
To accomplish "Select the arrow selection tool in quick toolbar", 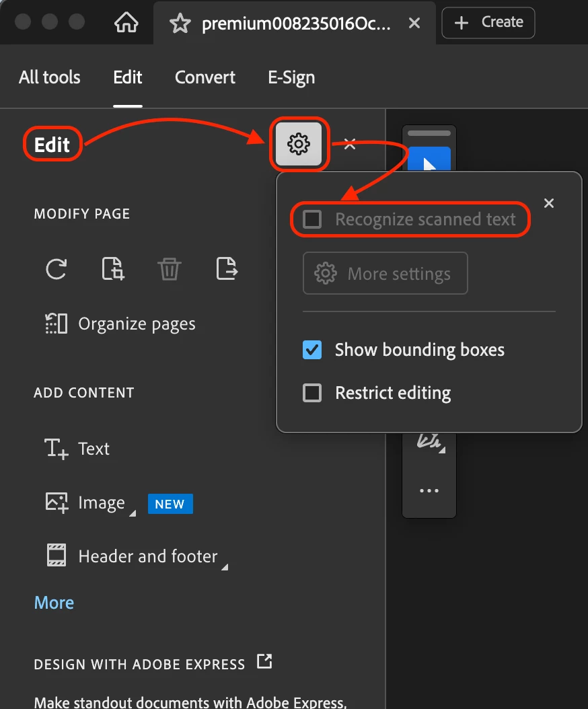I will tap(429, 159).
